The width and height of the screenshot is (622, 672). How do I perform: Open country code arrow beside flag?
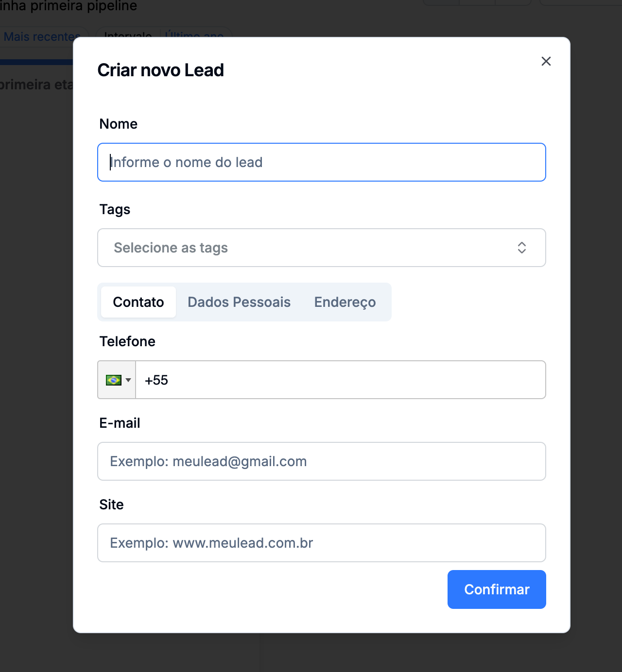click(128, 380)
